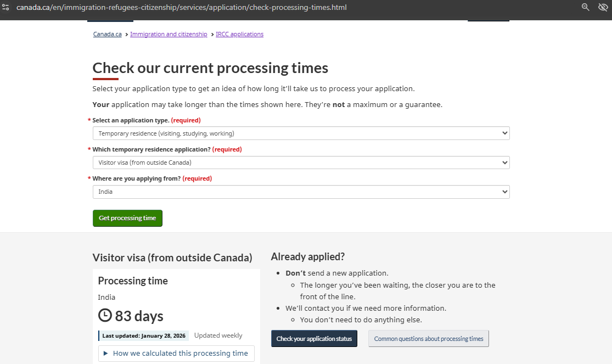Click the 'Visitor visa (from outside Canada)' heading
612x364 pixels.
(172, 257)
